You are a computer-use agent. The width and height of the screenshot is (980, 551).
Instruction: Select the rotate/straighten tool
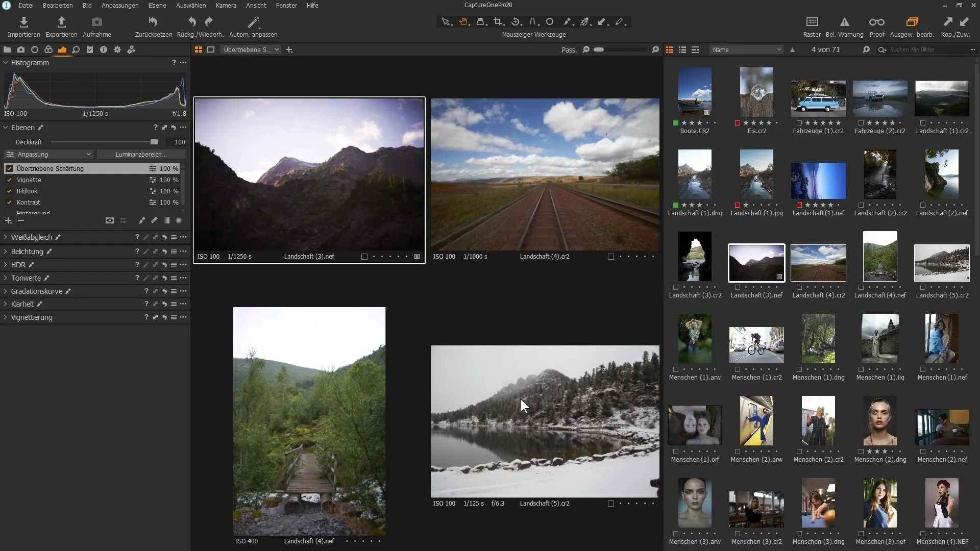pyautogui.click(x=516, y=22)
